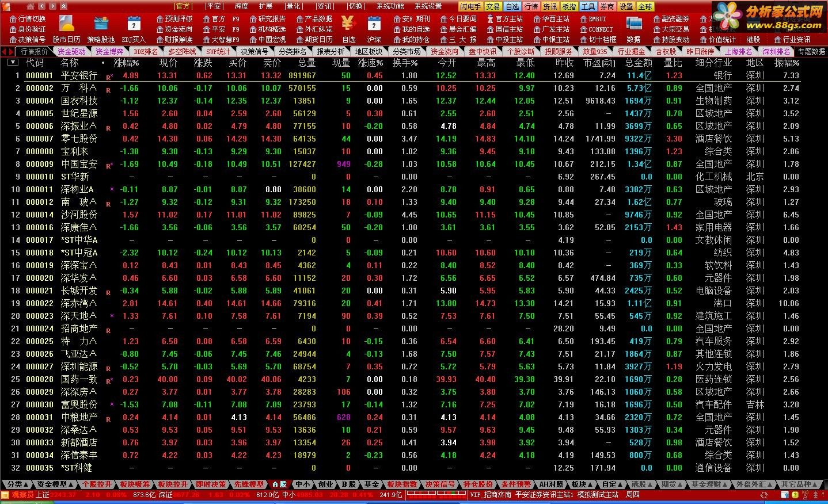Sort by 换手% column header
This screenshot has height=504, width=828.
pos(405,63)
